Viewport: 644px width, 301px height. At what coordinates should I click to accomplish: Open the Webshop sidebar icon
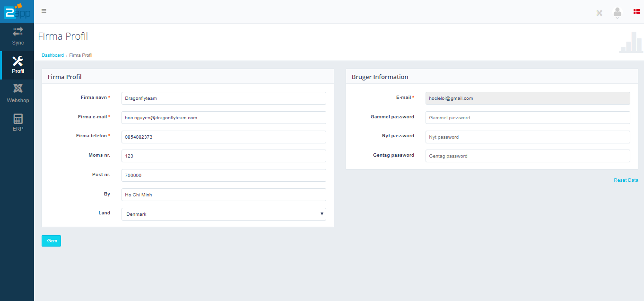(x=17, y=89)
